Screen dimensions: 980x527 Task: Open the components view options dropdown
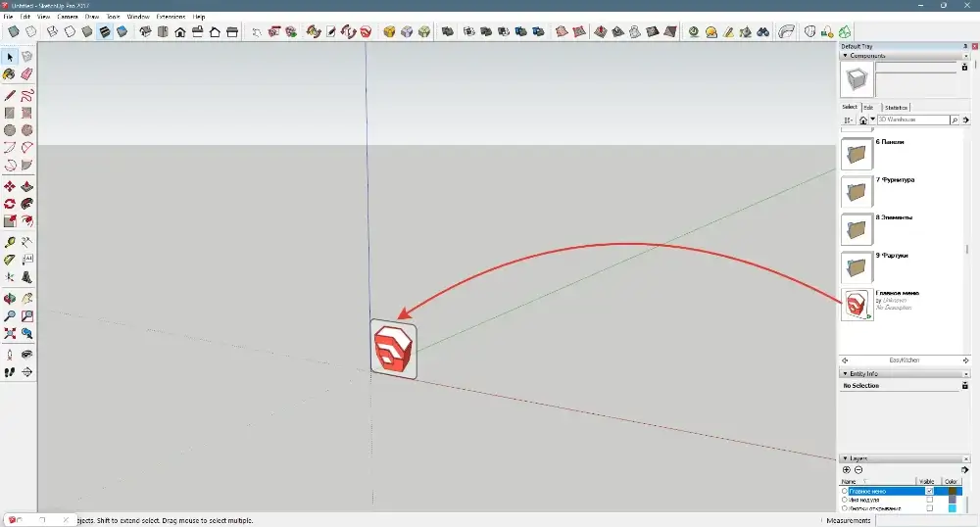(848, 120)
